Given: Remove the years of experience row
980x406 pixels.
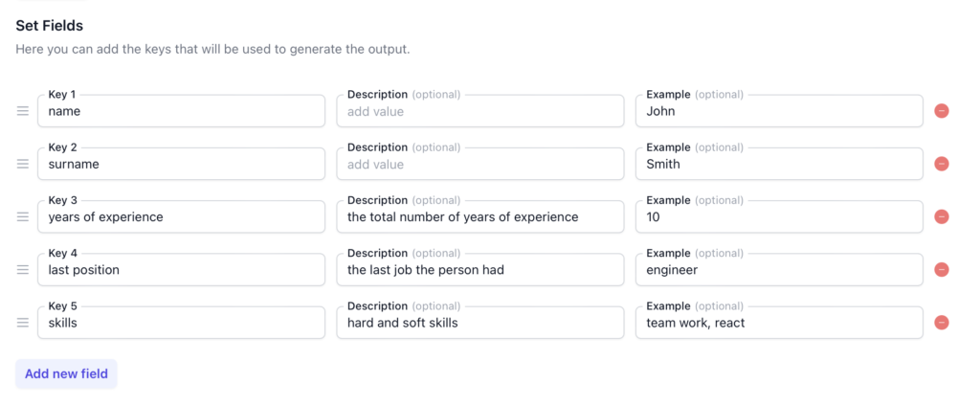Looking at the screenshot, I should tap(942, 217).
